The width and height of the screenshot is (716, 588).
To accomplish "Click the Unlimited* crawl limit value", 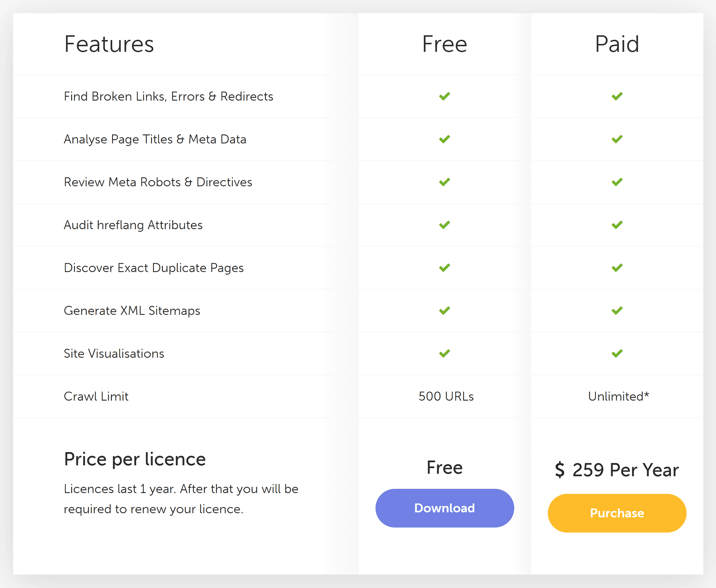I will click(x=618, y=396).
